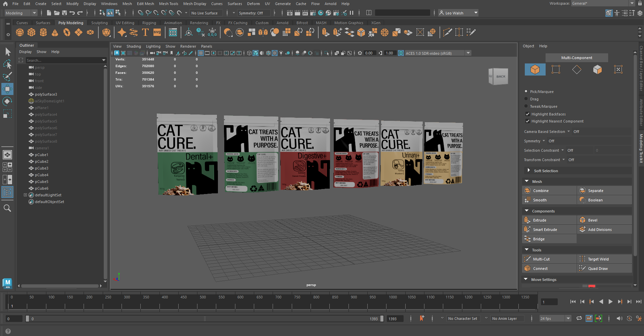
Task: Click the Multi-Cut tool icon
Action: tap(527, 259)
